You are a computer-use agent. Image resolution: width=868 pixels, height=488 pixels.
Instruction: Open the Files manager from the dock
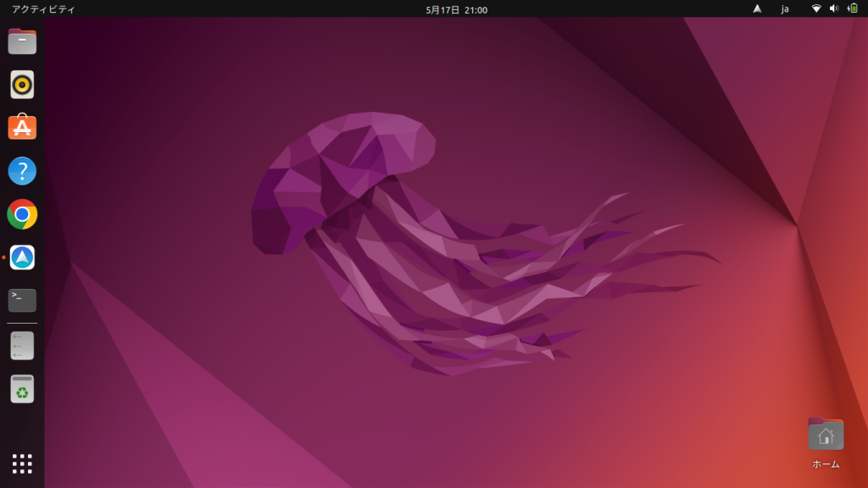[22, 41]
